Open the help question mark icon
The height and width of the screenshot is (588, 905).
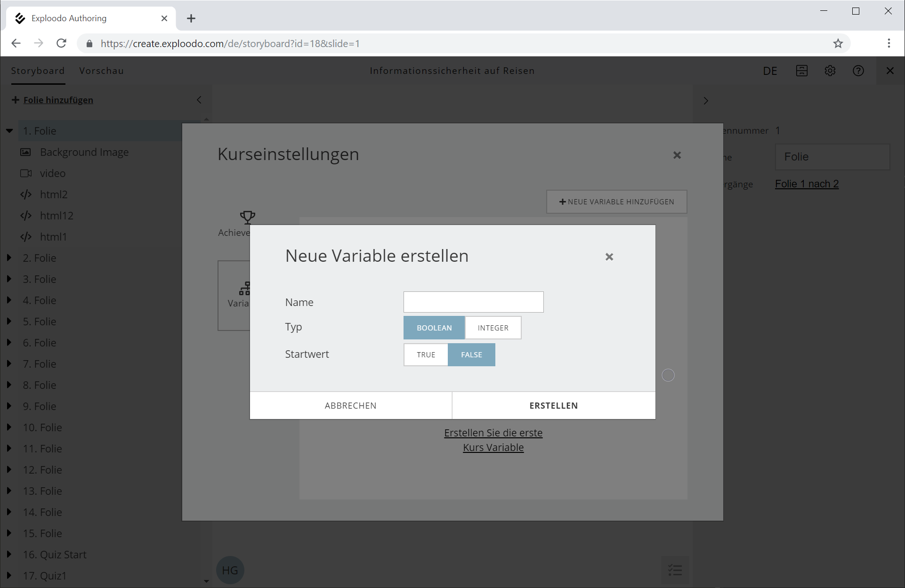pyautogui.click(x=858, y=71)
